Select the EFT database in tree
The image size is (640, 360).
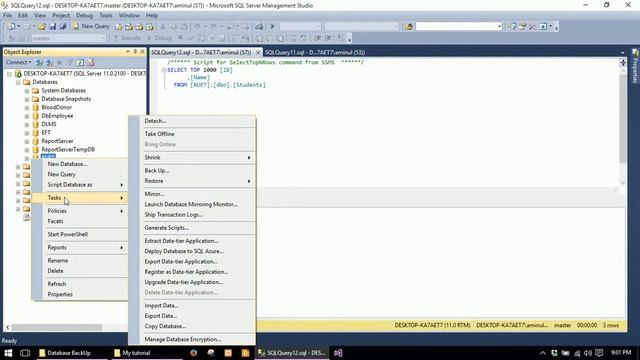point(46,133)
